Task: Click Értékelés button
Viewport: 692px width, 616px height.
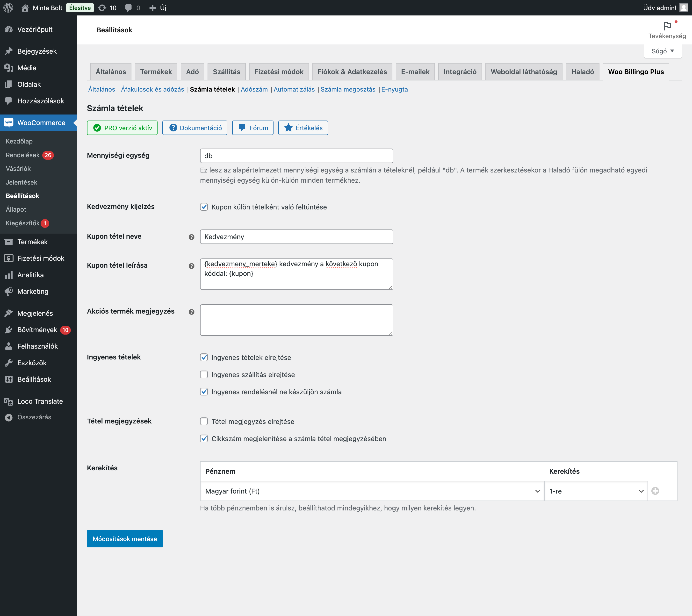Action: pos(303,128)
